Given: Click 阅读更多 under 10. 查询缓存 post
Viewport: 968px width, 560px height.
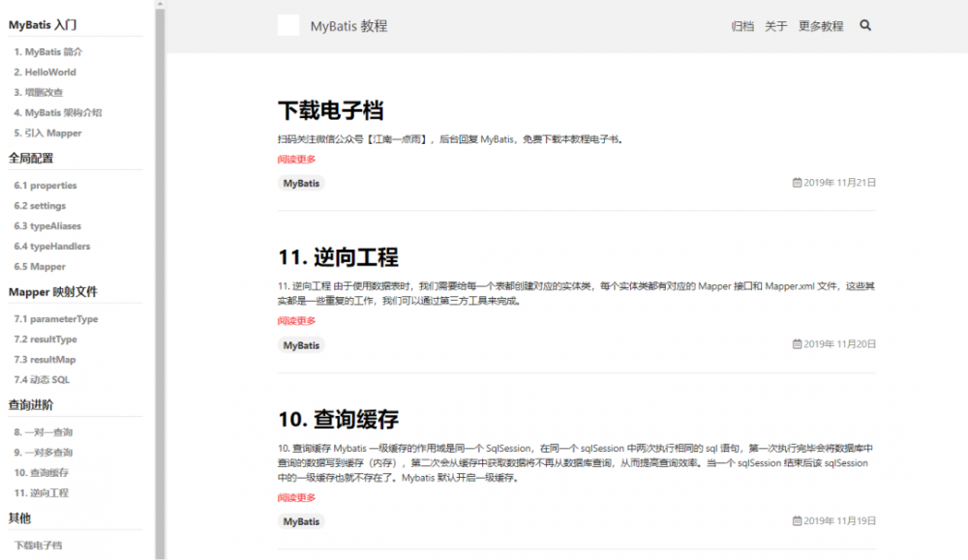Looking at the screenshot, I should 297,498.
